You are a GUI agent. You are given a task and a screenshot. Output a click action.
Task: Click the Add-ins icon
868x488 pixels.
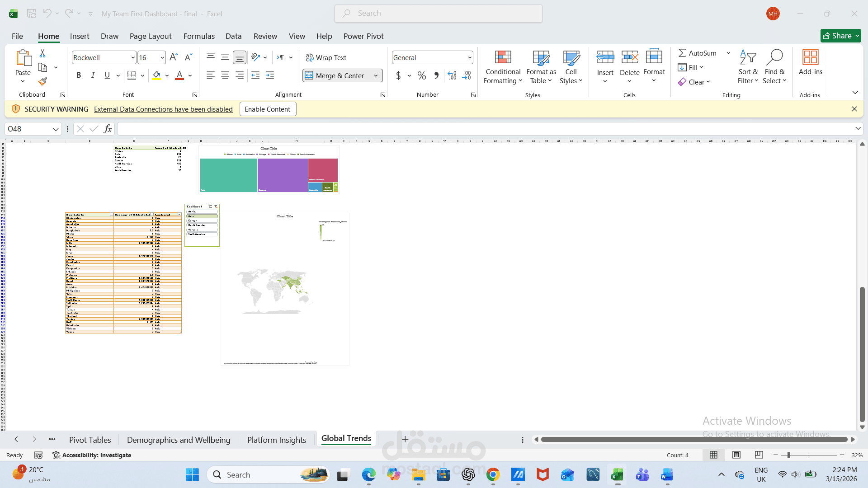click(810, 57)
